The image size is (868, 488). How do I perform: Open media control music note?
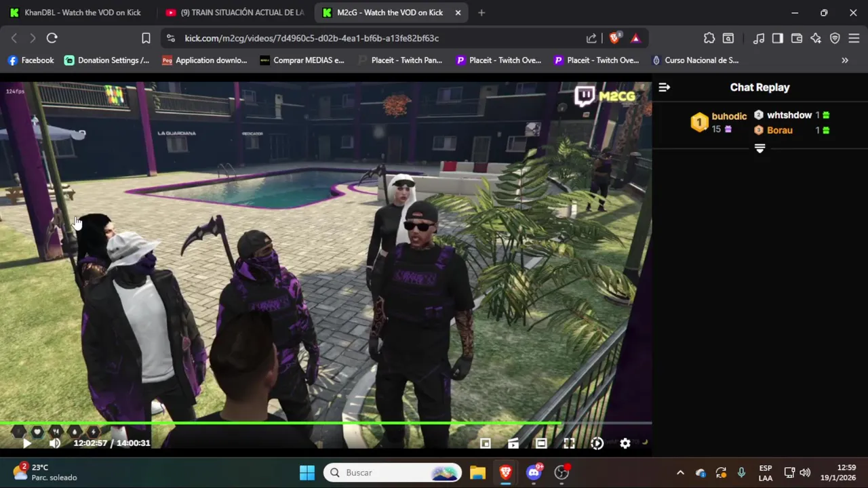759,38
